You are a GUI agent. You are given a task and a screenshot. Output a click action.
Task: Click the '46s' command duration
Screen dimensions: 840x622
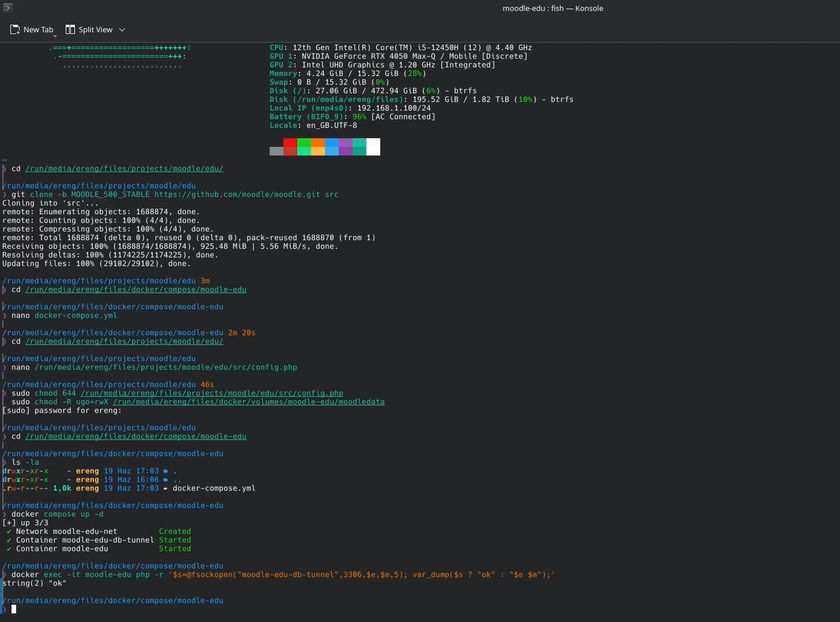[x=207, y=385]
